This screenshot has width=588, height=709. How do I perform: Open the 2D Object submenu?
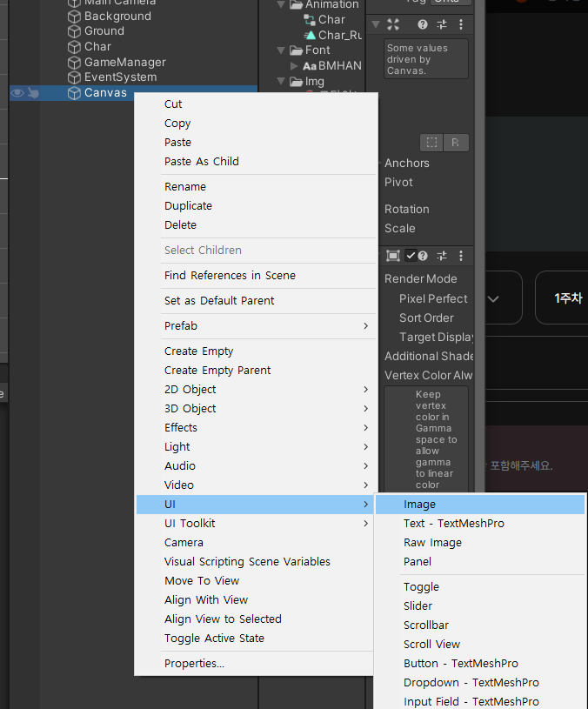pyautogui.click(x=267, y=390)
